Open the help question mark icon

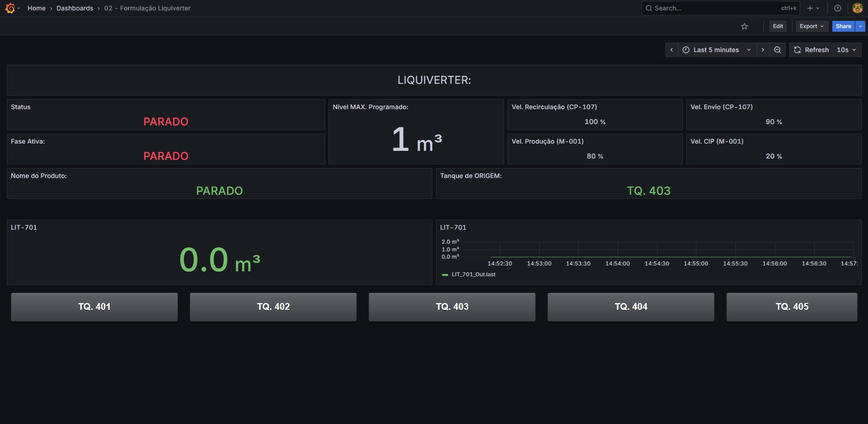(838, 8)
